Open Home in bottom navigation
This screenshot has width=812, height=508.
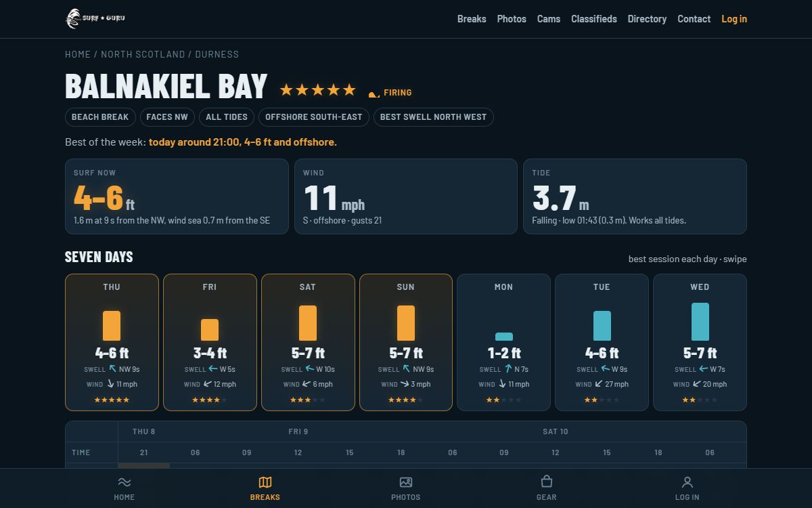125,488
